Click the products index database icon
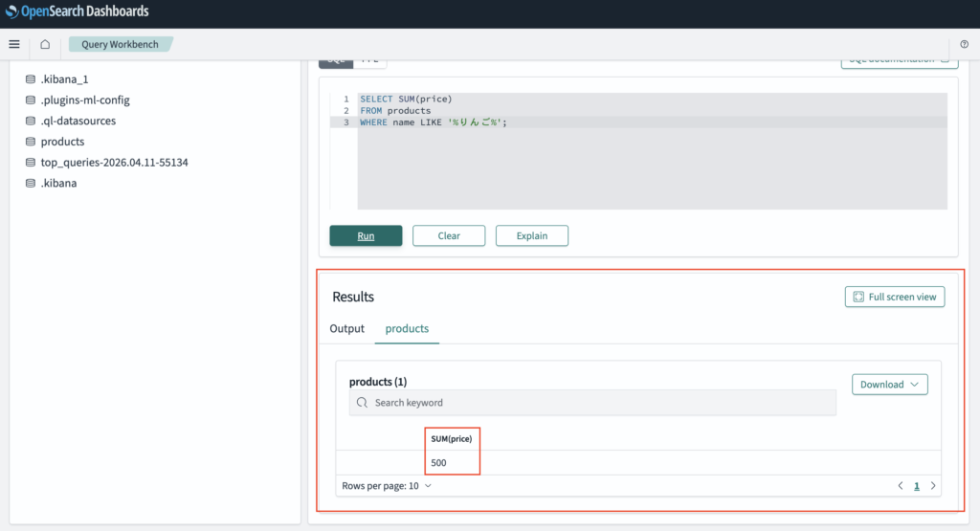 (x=31, y=142)
